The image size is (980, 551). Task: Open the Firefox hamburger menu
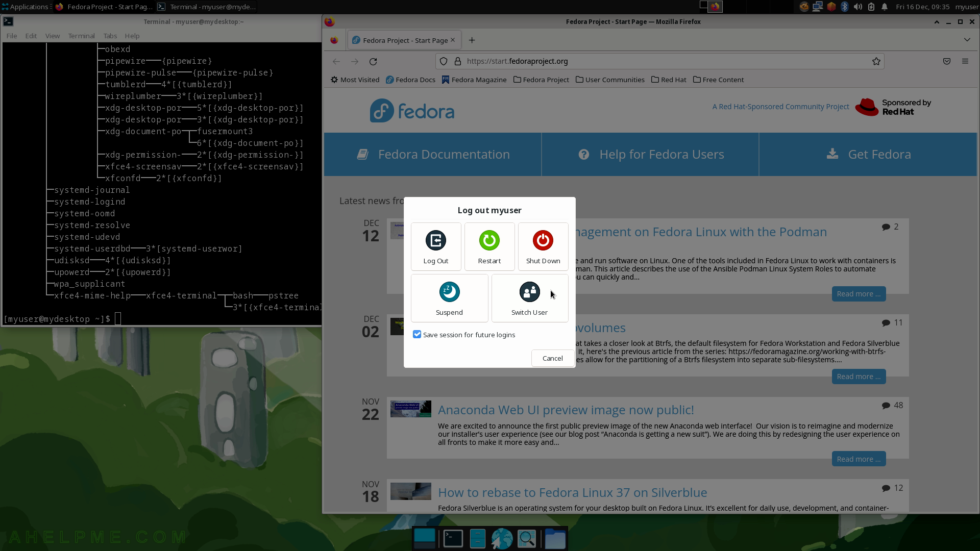(x=965, y=61)
